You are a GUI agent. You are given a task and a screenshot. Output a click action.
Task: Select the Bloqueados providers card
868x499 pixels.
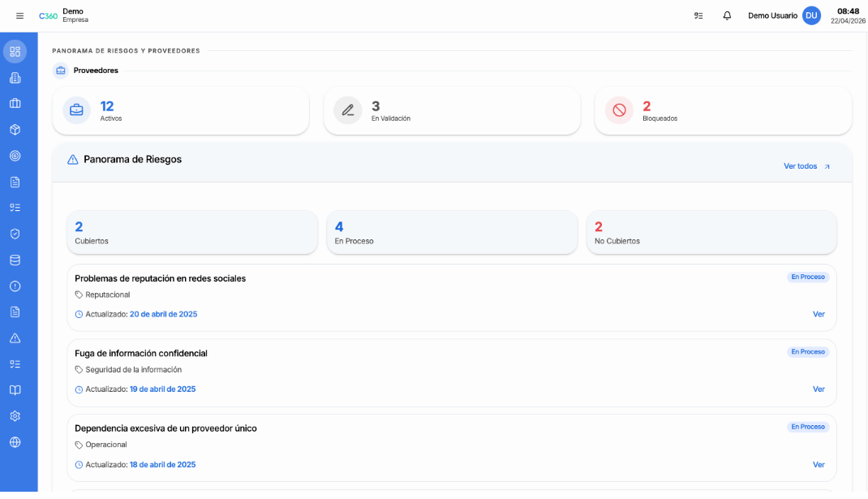click(723, 110)
